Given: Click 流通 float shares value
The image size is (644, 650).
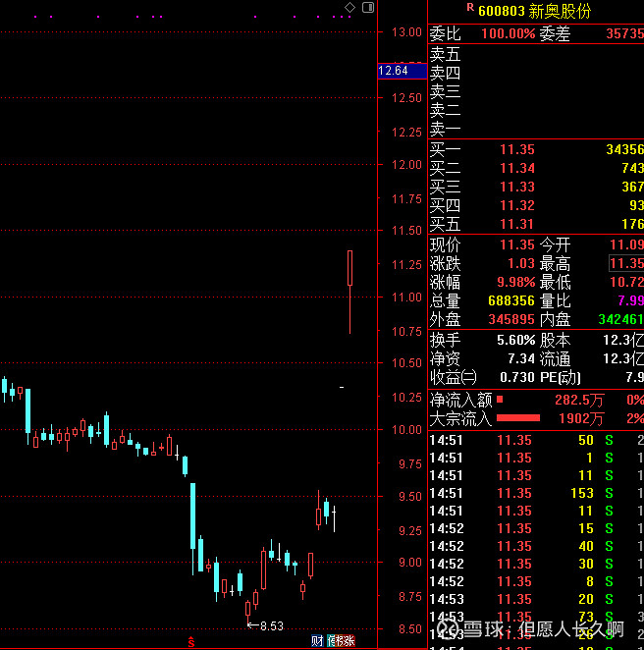Looking at the screenshot, I should (x=622, y=358).
